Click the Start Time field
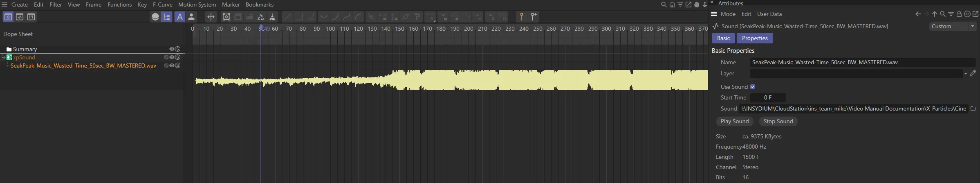Viewport: 980px width, 183px height. click(768, 97)
